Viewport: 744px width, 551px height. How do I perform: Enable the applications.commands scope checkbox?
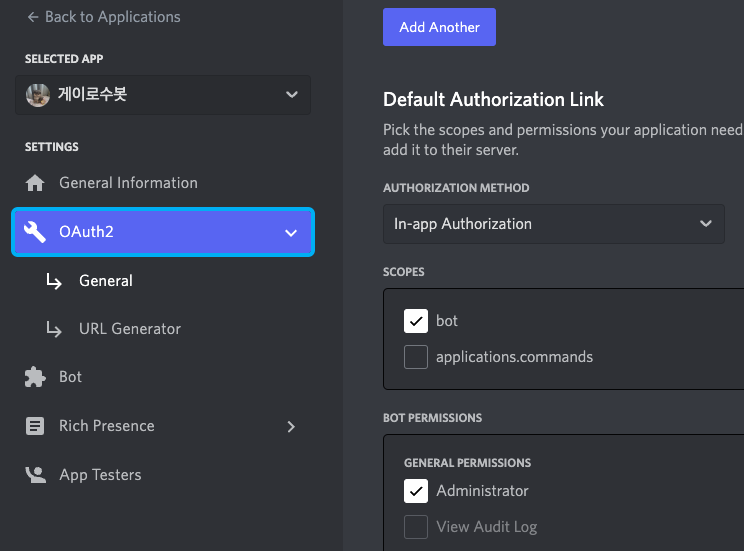[416, 357]
